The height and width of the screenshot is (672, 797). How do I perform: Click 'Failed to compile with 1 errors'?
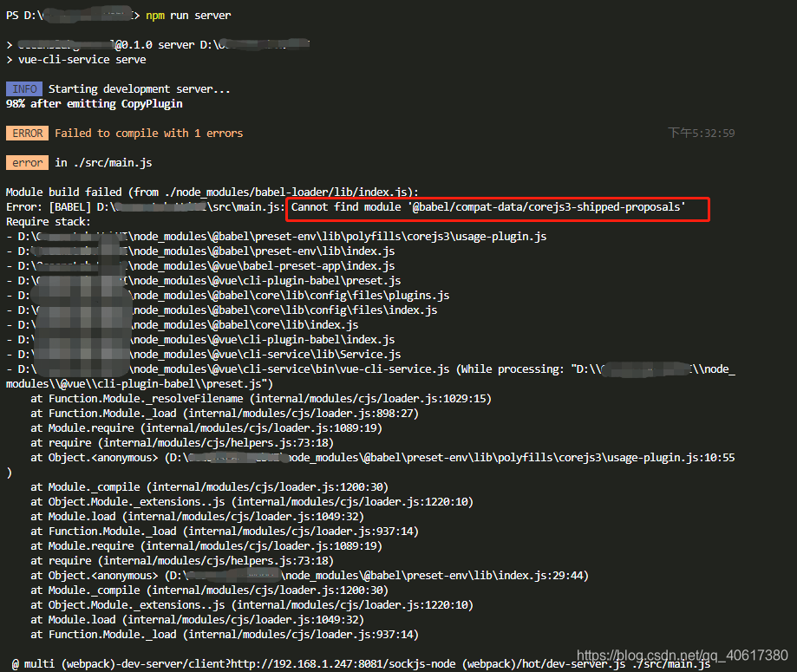(x=149, y=134)
